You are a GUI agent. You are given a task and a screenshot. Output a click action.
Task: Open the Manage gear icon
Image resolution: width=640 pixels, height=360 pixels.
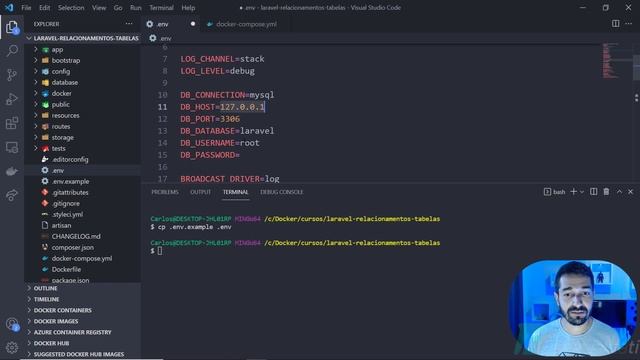pyautogui.click(x=12, y=347)
